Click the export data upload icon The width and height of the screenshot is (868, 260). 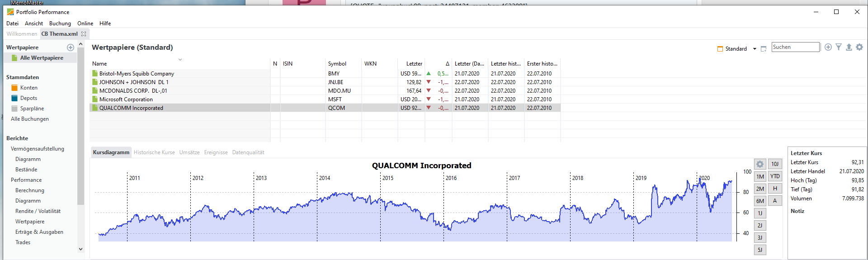(849, 47)
